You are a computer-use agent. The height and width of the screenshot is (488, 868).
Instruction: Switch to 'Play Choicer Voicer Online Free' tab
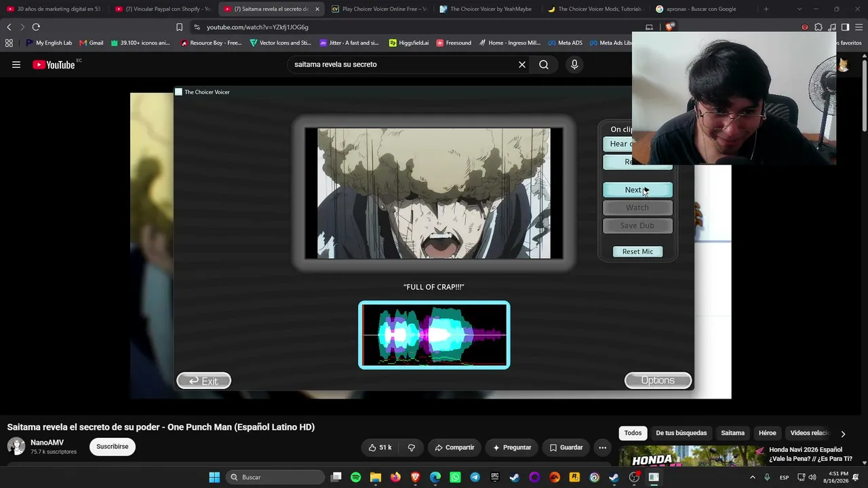point(379,9)
